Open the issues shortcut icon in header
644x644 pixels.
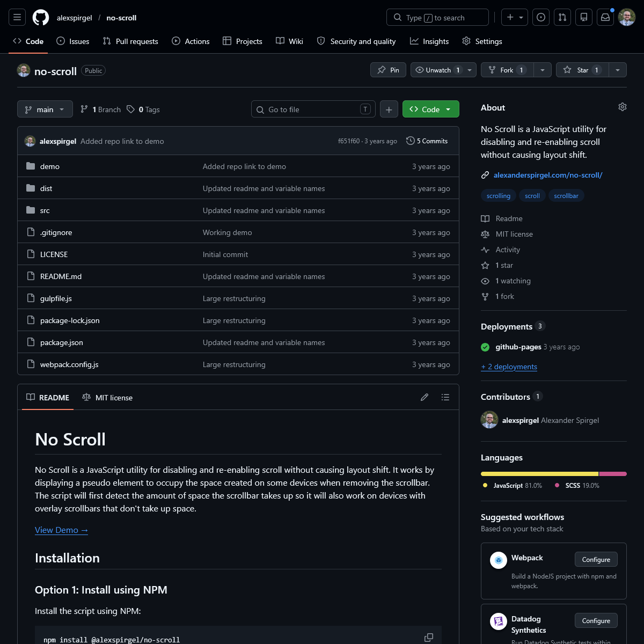[541, 18]
